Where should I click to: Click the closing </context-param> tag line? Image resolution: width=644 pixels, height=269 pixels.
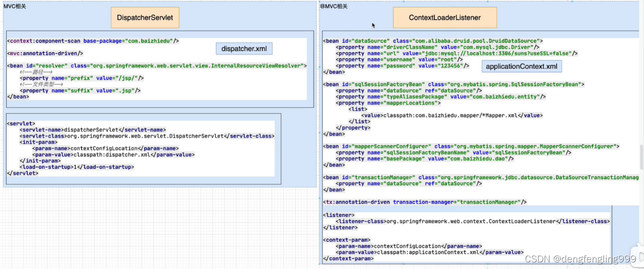tap(348, 258)
